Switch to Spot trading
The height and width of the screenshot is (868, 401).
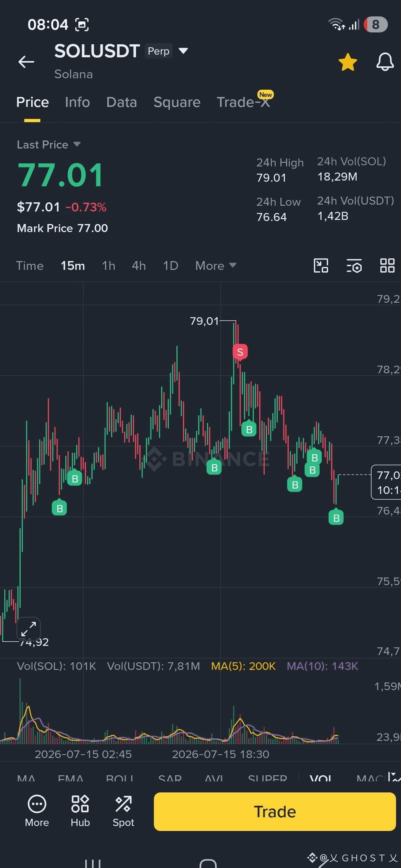coord(123,812)
